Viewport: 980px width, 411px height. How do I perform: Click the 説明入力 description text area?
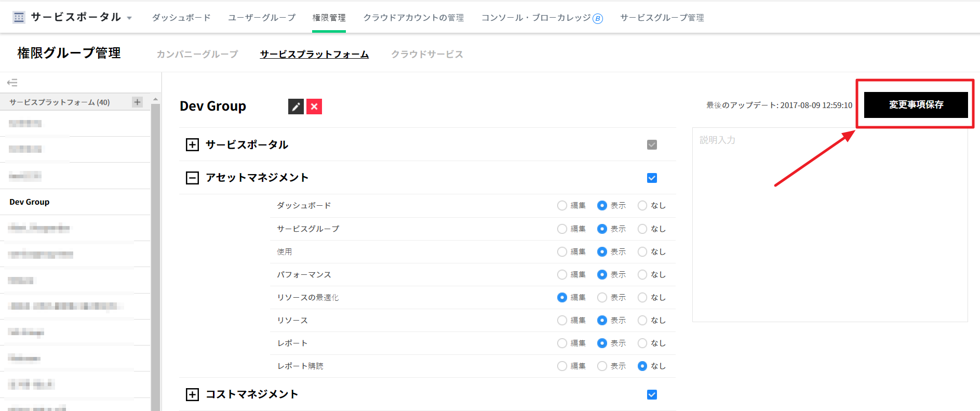829,223
